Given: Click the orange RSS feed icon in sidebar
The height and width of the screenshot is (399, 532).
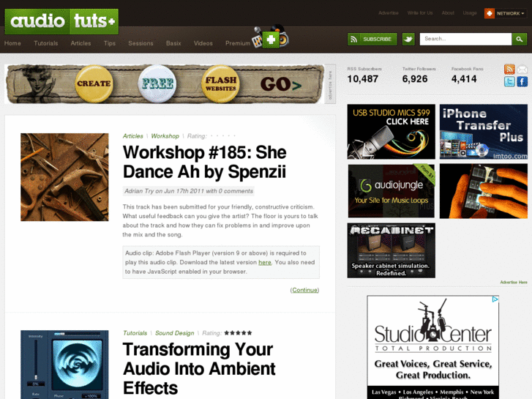Looking at the screenshot, I should (509, 70).
